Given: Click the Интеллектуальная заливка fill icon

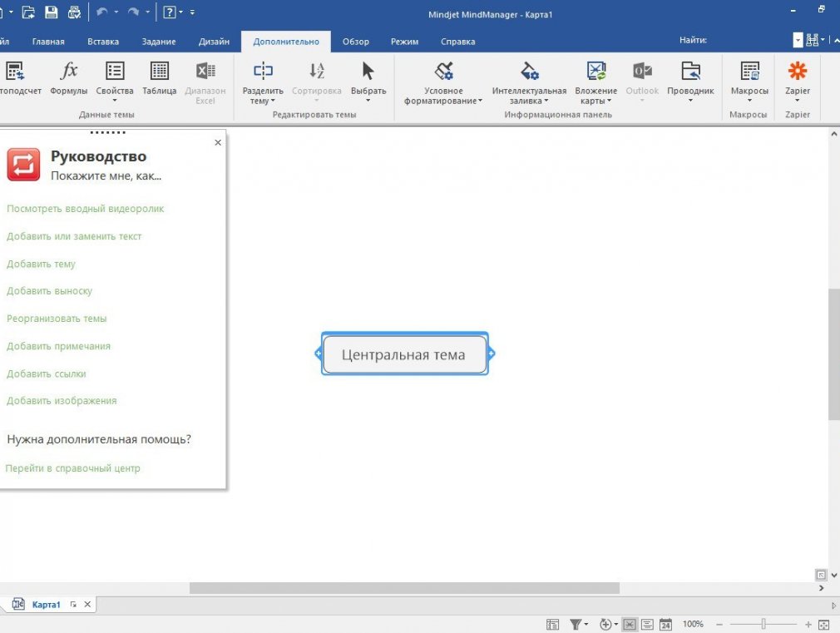Looking at the screenshot, I should (529, 71).
